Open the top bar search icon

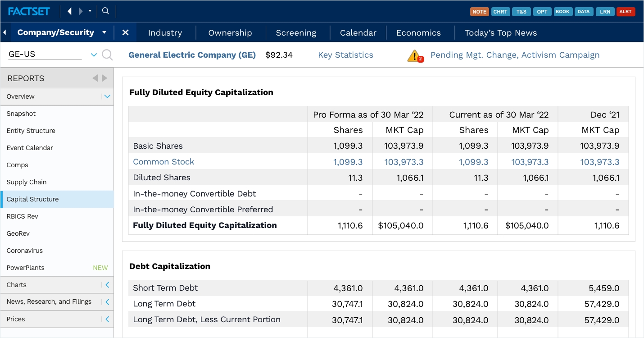click(x=105, y=11)
